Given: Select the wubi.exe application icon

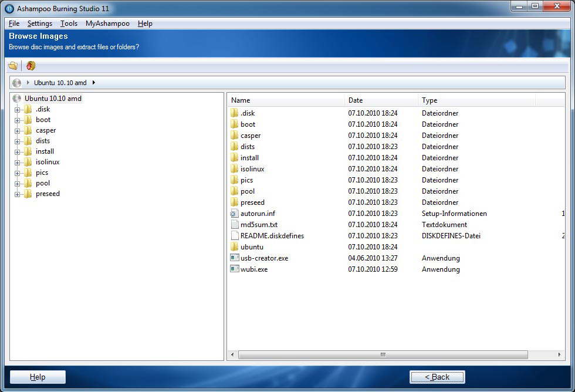Looking at the screenshot, I should pyautogui.click(x=235, y=269).
